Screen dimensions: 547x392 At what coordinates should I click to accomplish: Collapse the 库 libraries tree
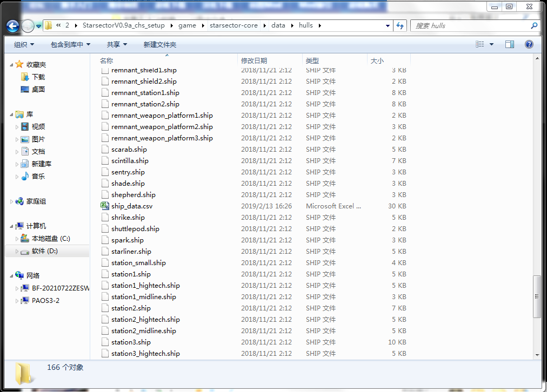[12, 114]
